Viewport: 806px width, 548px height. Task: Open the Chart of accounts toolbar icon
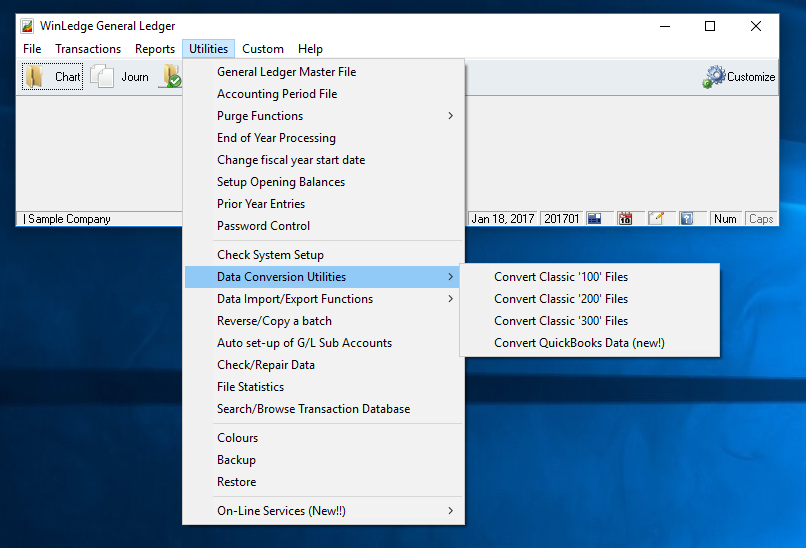35,77
